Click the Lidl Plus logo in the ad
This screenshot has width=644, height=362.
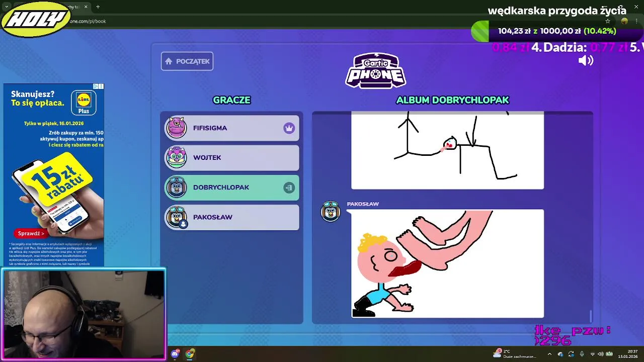(x=84, y=103)
